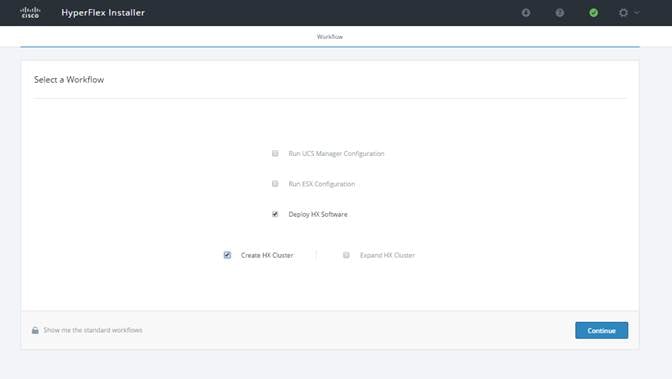Select the Workflow tab

pyautogui.click(x=330, y=37)
